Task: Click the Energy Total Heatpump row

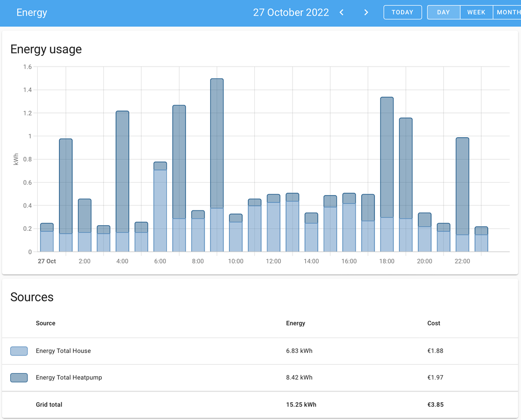Action: (x=153, y=377)
